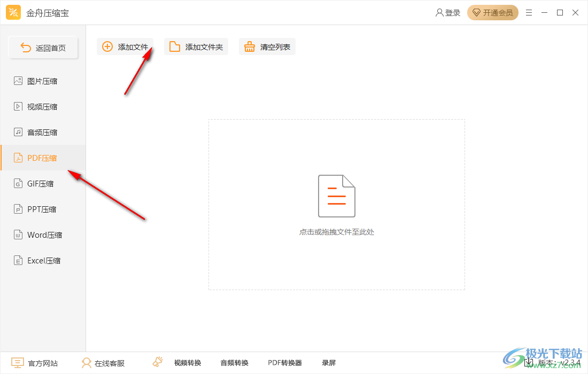The width and height of the screenshot is (588, 374).
Task: Click the 点击或拖拽文件至此处 text
Action: (337, 232)
